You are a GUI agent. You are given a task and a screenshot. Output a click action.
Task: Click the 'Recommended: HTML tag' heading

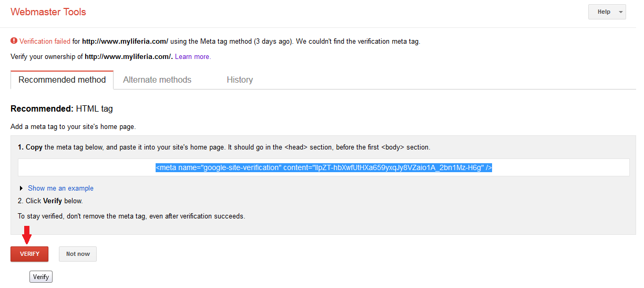(62, 109)
